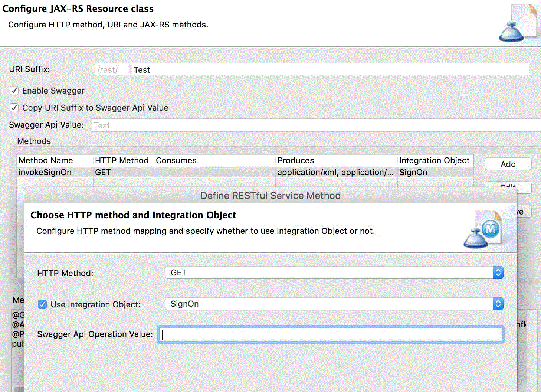Click the RESTful method bell icon

pyautogui.click(x=482, y=229)
